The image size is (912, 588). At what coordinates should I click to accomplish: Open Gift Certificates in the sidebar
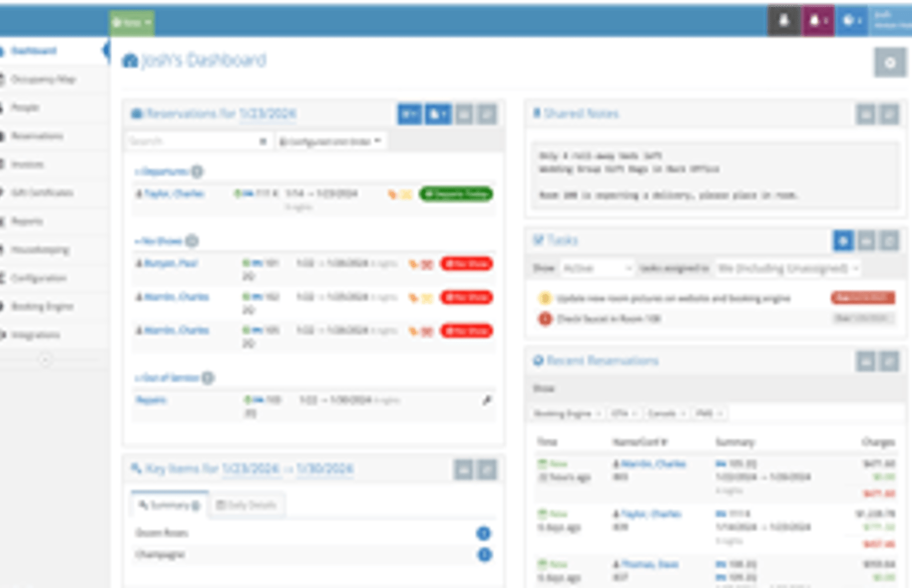[x=43, y=193]
